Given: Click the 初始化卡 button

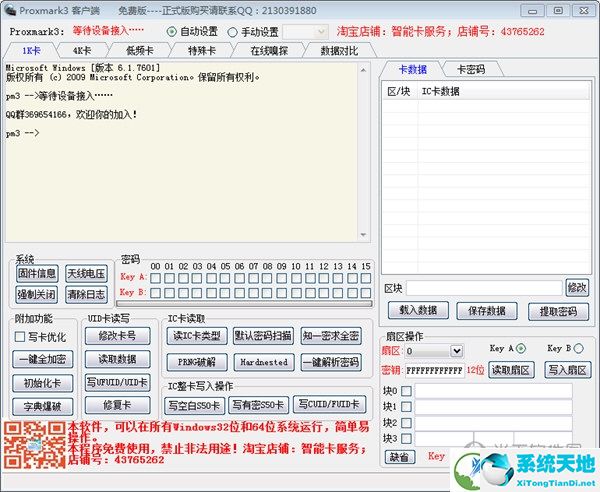Looking at the screenshot, I should pos(42,383).
